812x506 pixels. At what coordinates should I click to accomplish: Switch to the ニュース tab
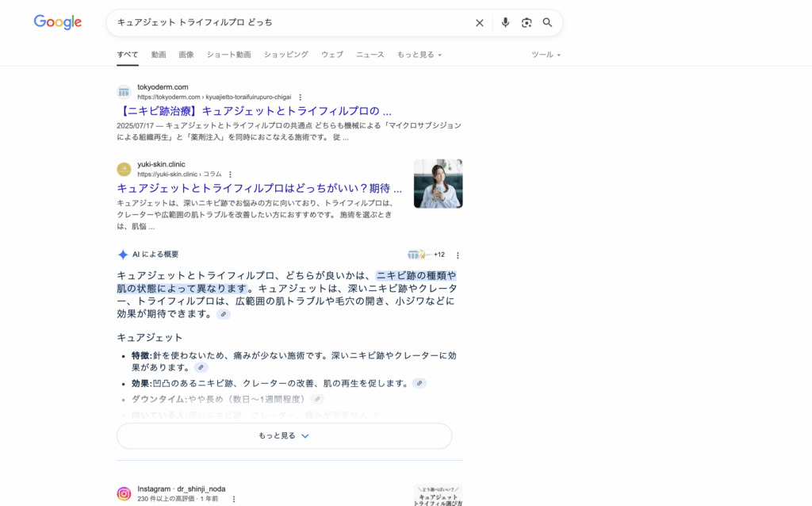point(370,55)
